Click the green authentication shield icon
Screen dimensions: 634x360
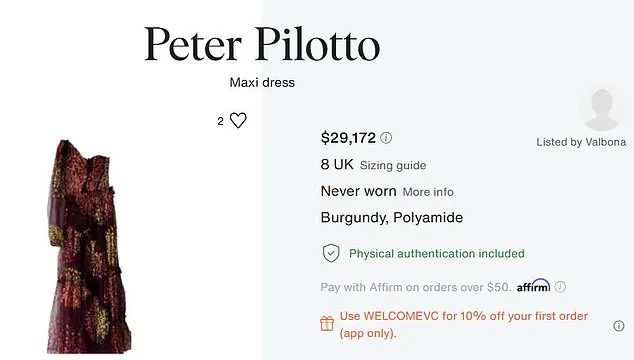[x=331, y=253]
